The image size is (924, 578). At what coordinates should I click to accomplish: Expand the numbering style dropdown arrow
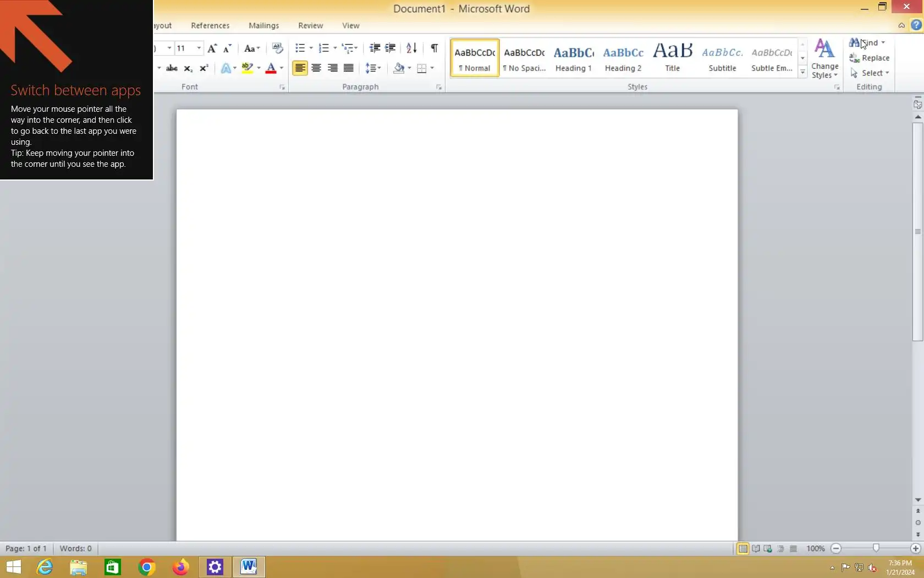point(335,48)
